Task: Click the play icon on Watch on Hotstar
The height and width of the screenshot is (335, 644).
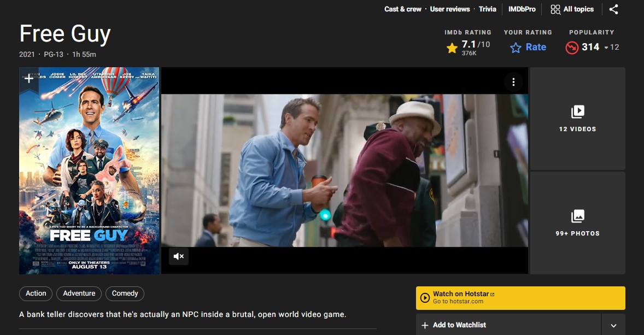Action: [425, 298]
